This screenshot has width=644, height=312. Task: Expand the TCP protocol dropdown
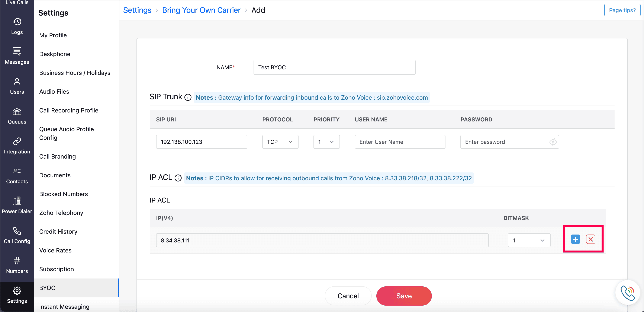click(280, 142)
